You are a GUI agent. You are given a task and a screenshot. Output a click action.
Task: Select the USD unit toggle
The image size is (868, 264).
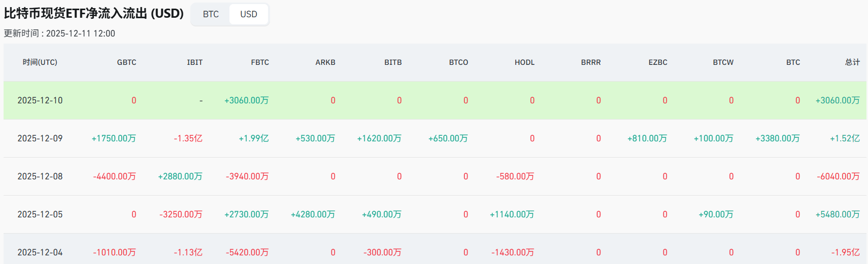click(x=248, y=14)
